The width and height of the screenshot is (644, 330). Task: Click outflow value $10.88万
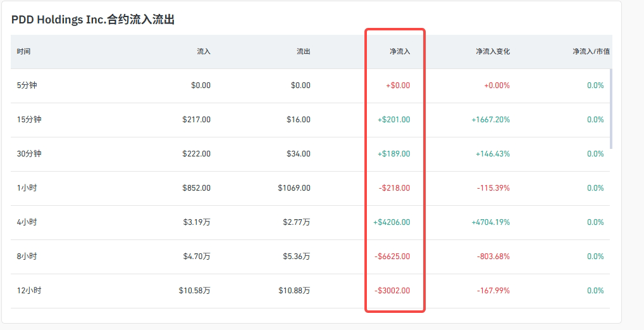coord(295,290)
